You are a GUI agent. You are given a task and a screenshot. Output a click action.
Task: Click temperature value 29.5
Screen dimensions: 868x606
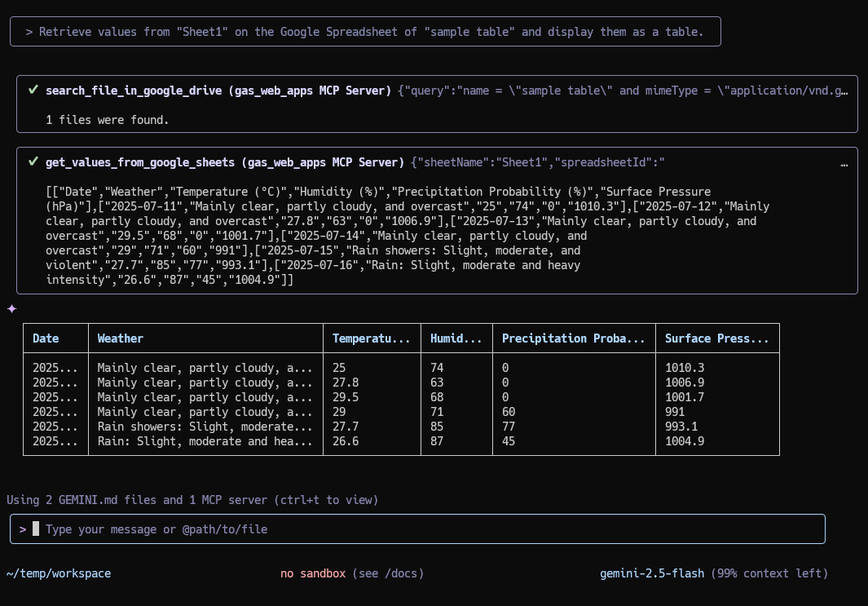(x=346, y=397)
